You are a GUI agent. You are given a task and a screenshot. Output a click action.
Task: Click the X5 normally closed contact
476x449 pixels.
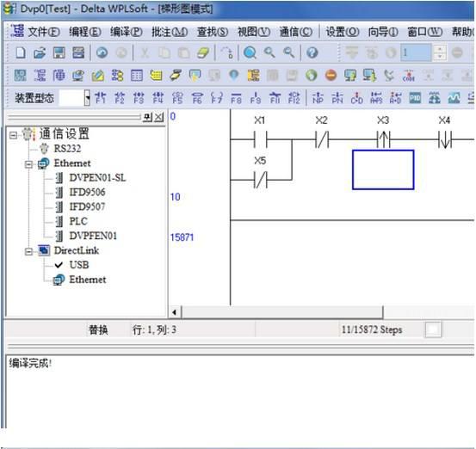click(260, 180)
